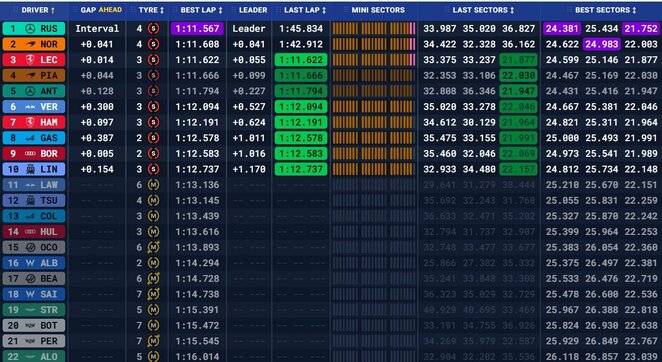
Task: Click the Haas logo on OCO badge
Action: (x=30, y=248)
